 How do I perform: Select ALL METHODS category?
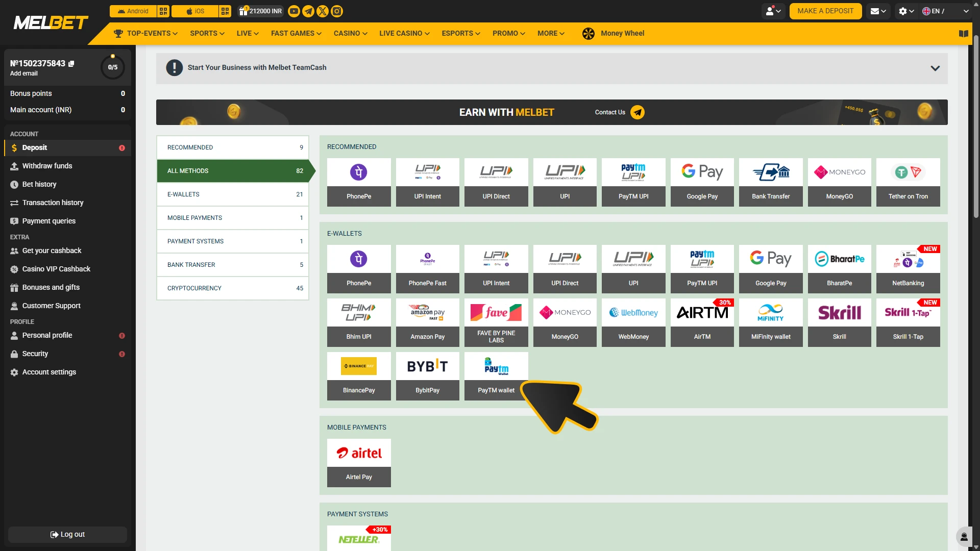tap(233, 171)
